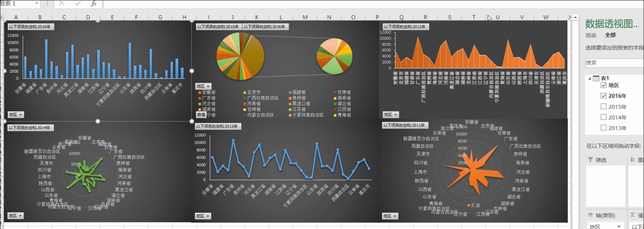Click the pivot field search box

[x=614, y=63]
